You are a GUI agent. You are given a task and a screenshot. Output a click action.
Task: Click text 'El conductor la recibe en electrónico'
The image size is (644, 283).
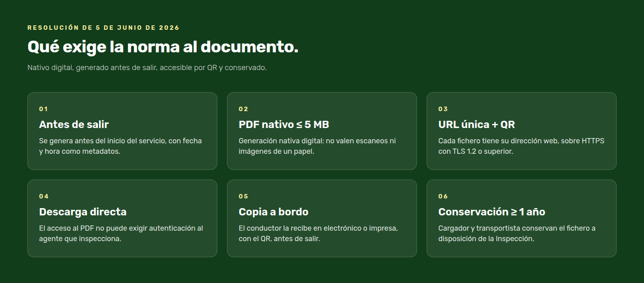click(x=300, y=228)
